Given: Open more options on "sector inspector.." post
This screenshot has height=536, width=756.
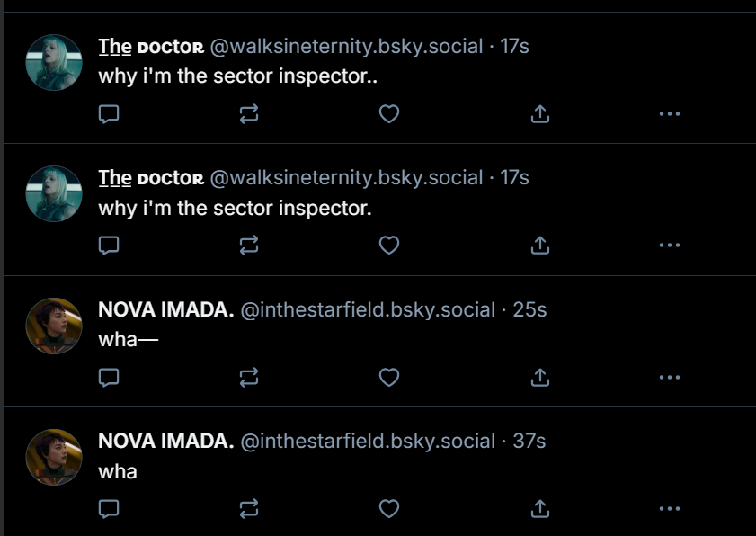Looking at the screenshot, I should 669,114.
